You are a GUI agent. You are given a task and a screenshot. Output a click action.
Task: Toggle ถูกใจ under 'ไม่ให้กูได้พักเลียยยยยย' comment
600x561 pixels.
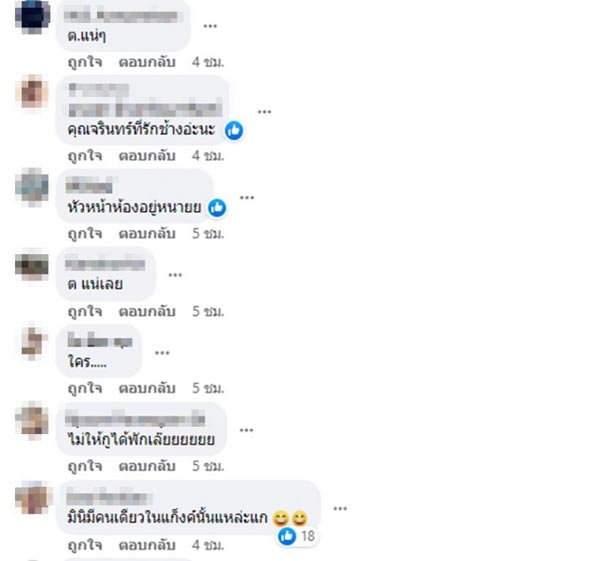(x=85, y=466)
